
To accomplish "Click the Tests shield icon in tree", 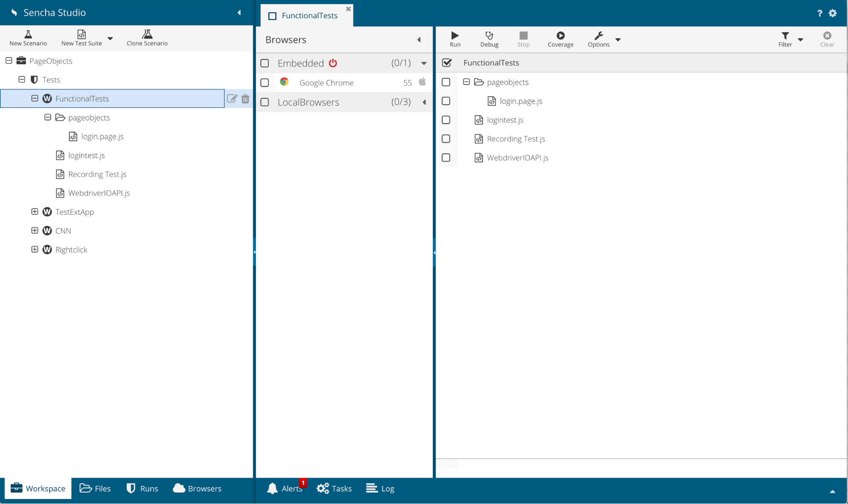I will click(34, 79).
